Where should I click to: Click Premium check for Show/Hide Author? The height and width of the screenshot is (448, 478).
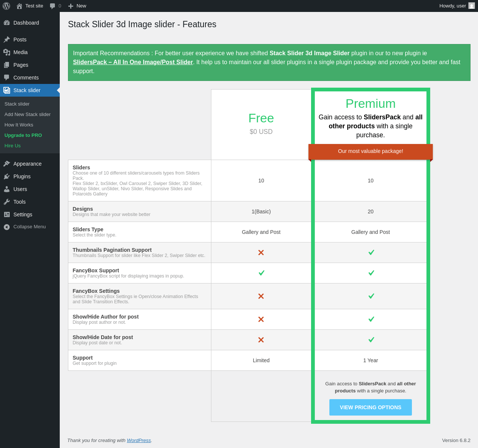(x=371, y=319)
